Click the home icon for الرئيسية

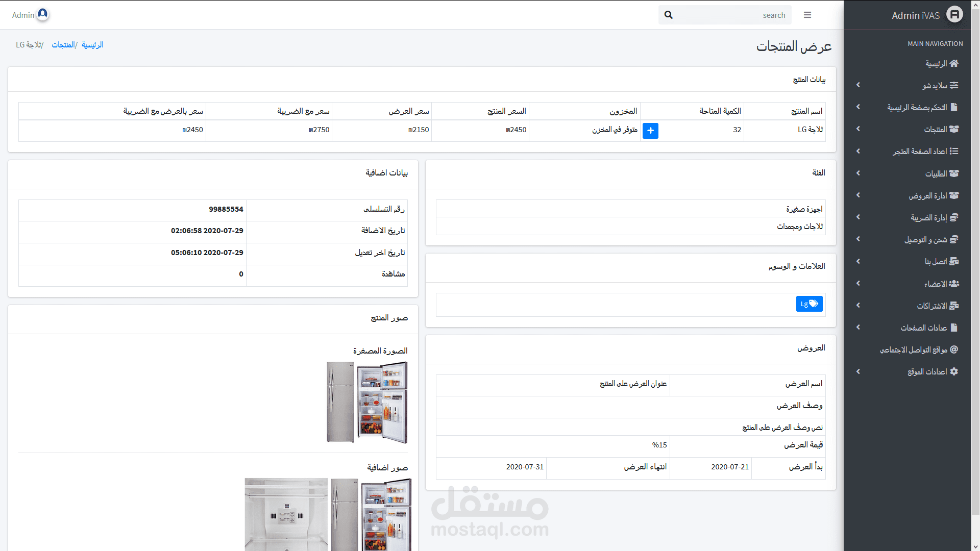tap(953, 63)
